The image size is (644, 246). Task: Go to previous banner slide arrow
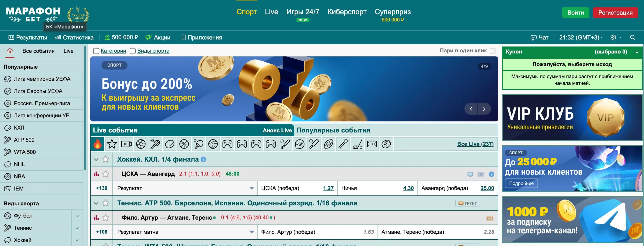(471, 109)
